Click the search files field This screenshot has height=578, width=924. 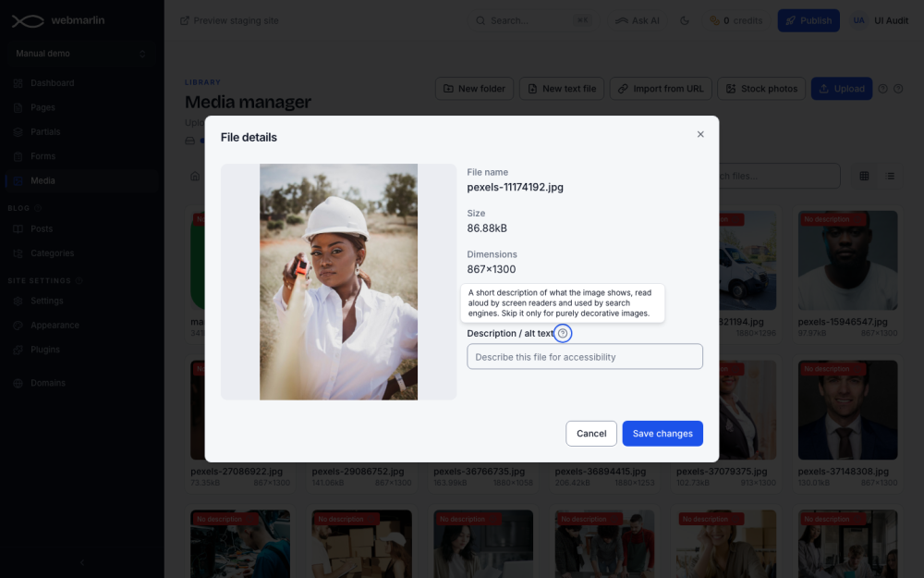[779, 176]
